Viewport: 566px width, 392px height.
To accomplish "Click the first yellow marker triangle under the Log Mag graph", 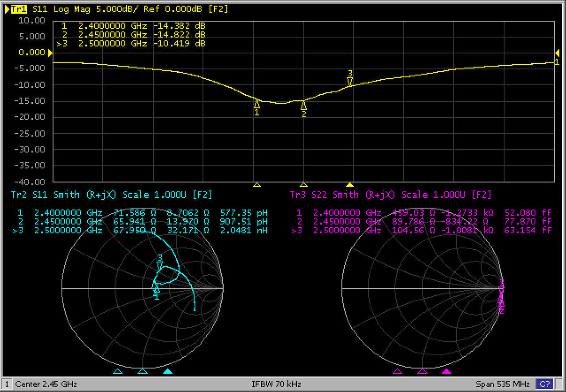I will tap(257, 185).
